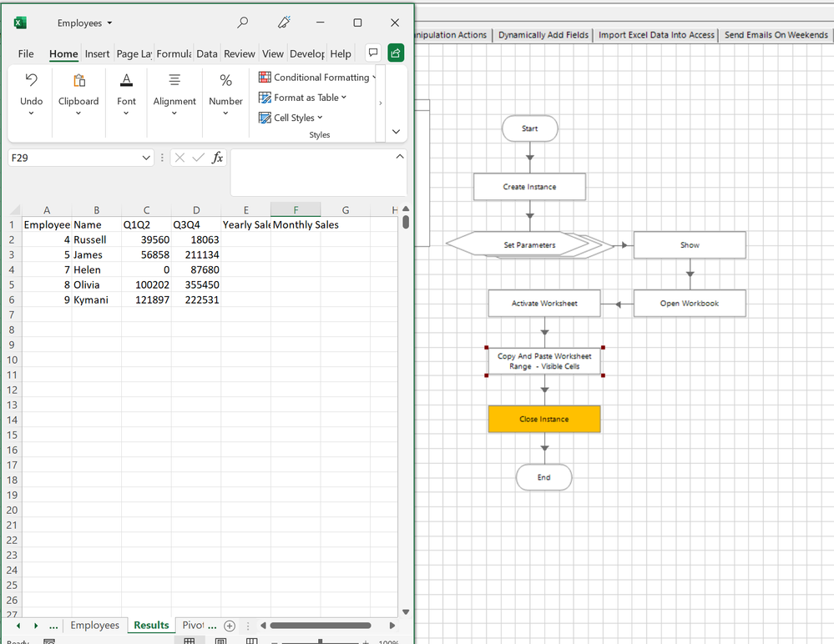The image size is (834, 644).
Task: Expand the Clipboard group dropdown
Action: coord(78,113)
